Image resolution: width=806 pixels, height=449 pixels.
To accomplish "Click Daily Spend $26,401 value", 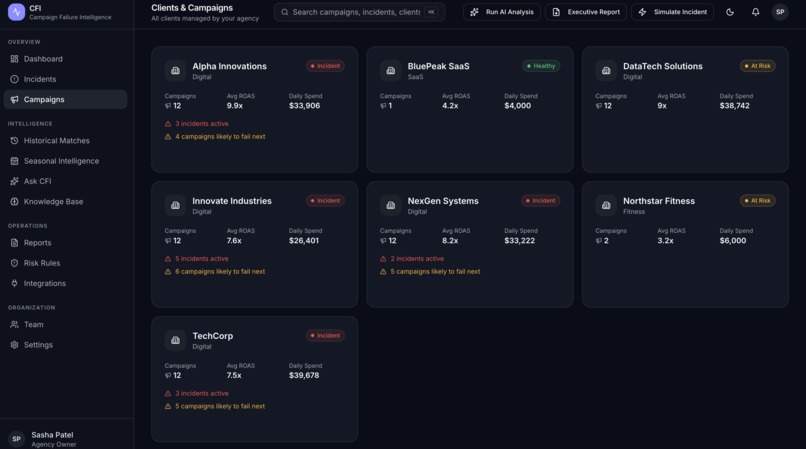I will coord(304,241).
